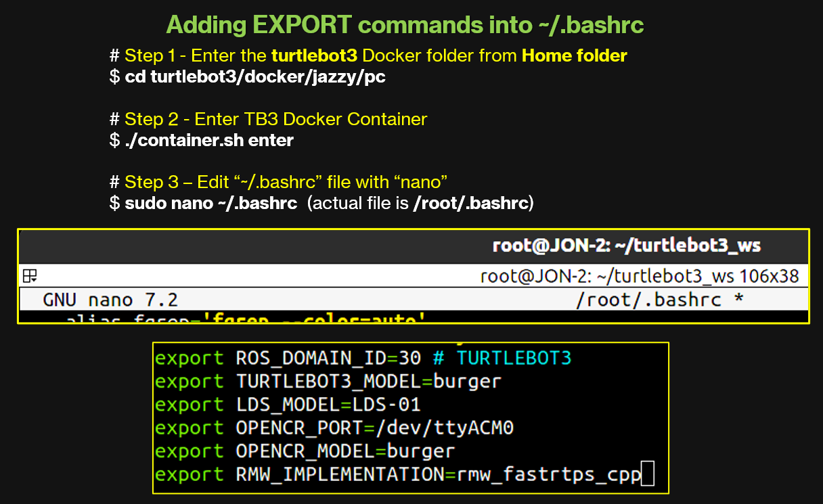
Task: Click the ./container.sh enter command
Action: 209,140
